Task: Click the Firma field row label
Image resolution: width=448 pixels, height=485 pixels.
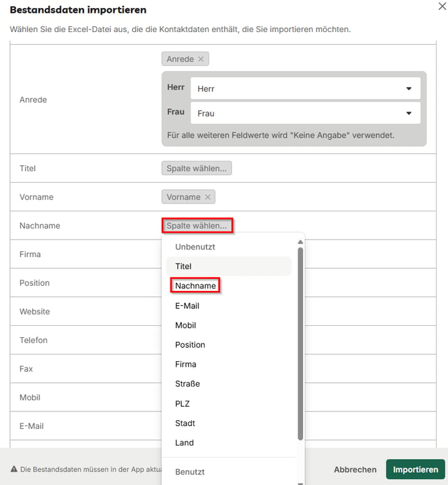Action: [30, 254]
